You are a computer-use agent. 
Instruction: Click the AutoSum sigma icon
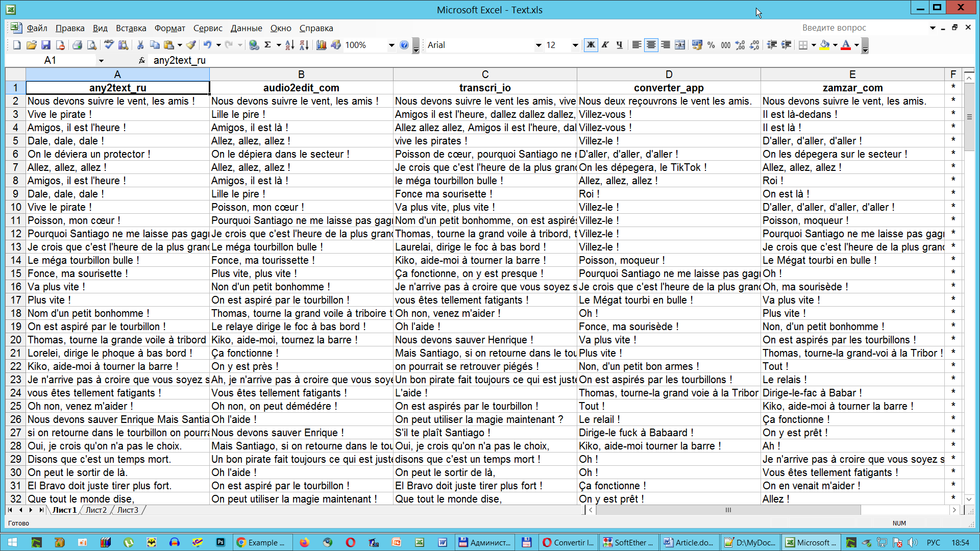pos(267,45)
